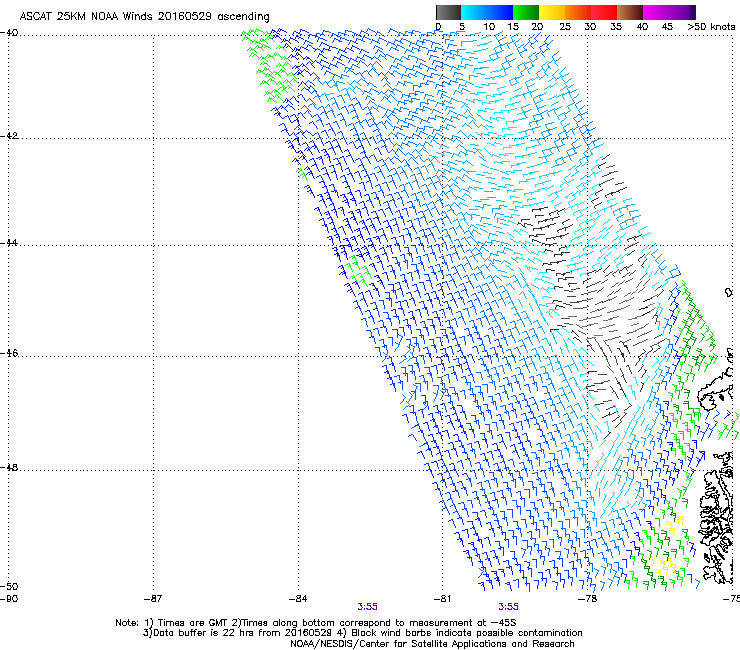Click the latitude label '-44'
The height and width of the screenshot is (650, 740).
click(x=9, y=243)
